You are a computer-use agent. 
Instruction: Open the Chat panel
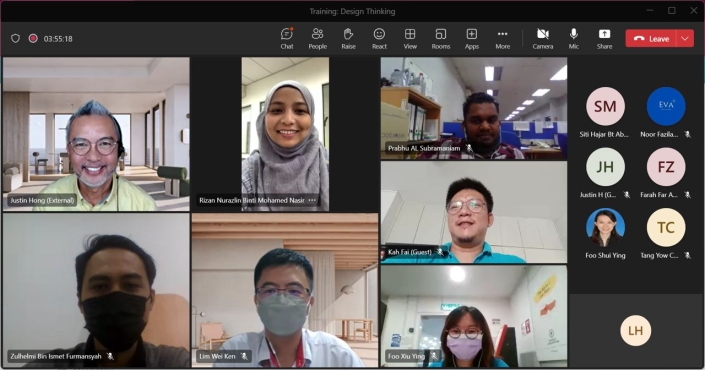point(287,39)
